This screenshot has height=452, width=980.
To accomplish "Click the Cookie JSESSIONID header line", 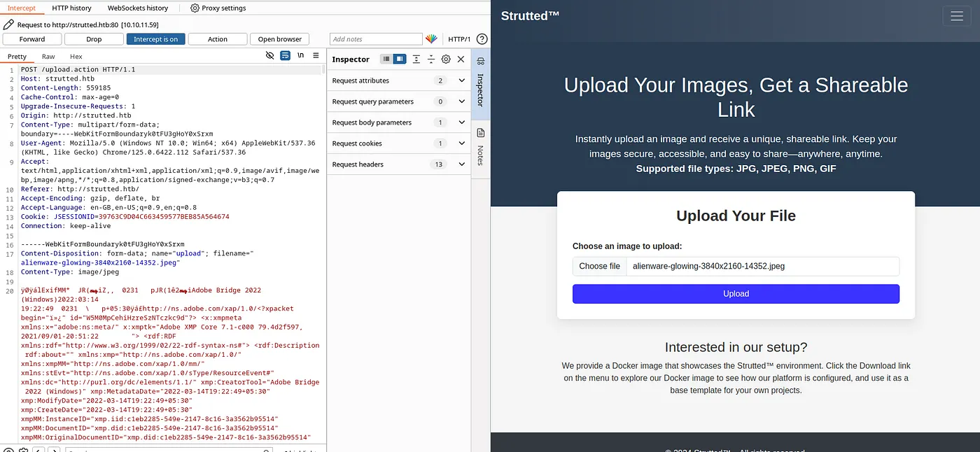I will [125, 217].
